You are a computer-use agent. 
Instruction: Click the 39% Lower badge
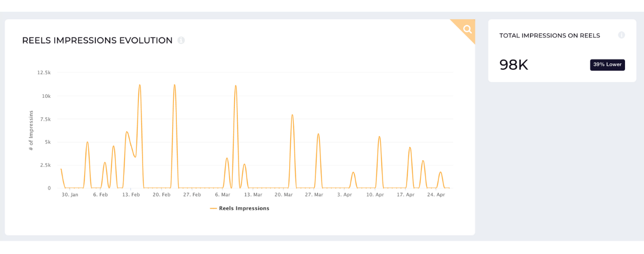[x=607, y=65]
